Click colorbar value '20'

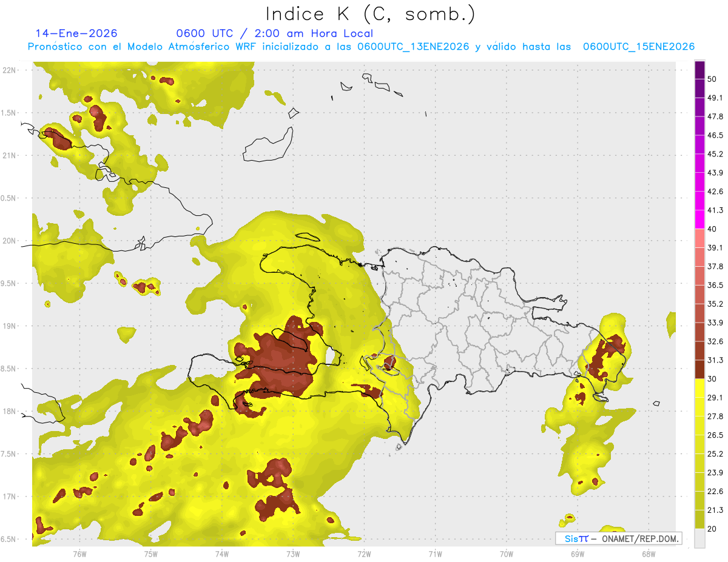pos(712,529)
